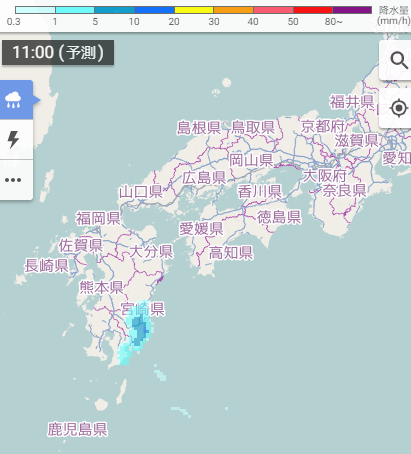Click the yellow 20 mm/h legend swatch
Viewport: 411px width, 454px height.
pos(194,10)
